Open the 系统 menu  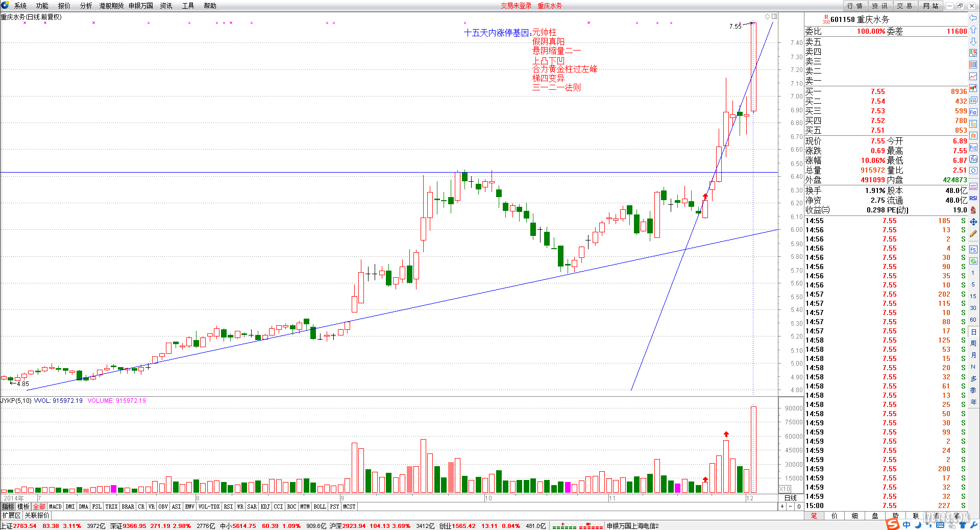pyautogui.click(x=20, y=6)
